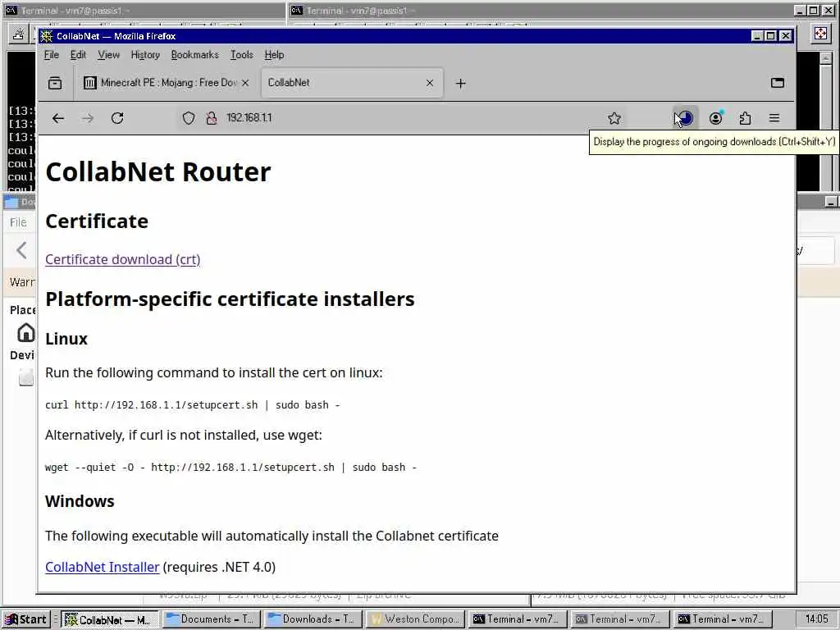This screenshot has width=840, height=630.
Task: Open File menu of background file manager
Action: point(18,222)
